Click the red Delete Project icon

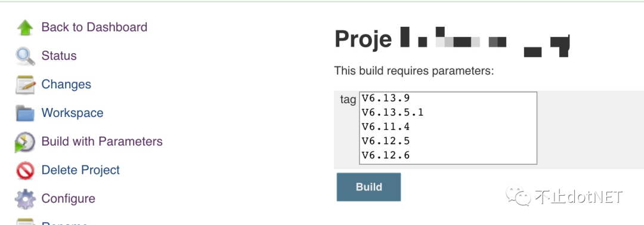[x=25, y=170]
